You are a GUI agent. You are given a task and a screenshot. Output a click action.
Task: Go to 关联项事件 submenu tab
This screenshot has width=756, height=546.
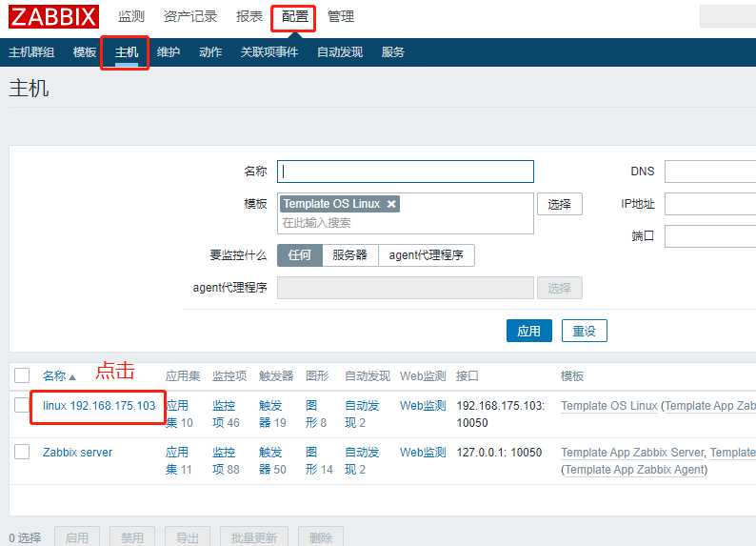pyautogui.click(x=269, y=52)
